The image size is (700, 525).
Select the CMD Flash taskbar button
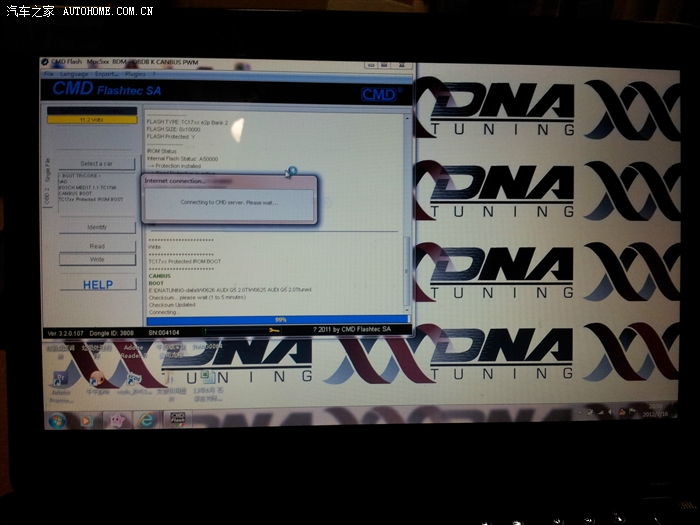(x=177, y=418)
